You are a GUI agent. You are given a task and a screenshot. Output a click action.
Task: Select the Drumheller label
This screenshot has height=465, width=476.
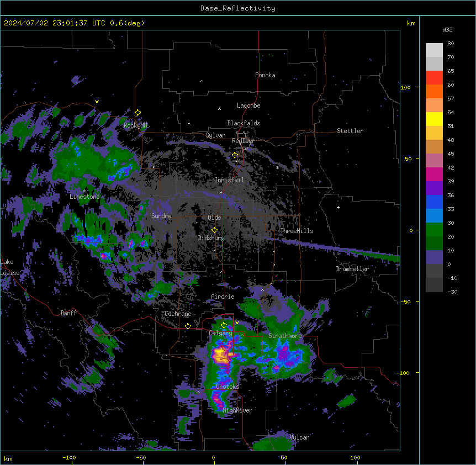pyautogui.click(x=352, y=269)
